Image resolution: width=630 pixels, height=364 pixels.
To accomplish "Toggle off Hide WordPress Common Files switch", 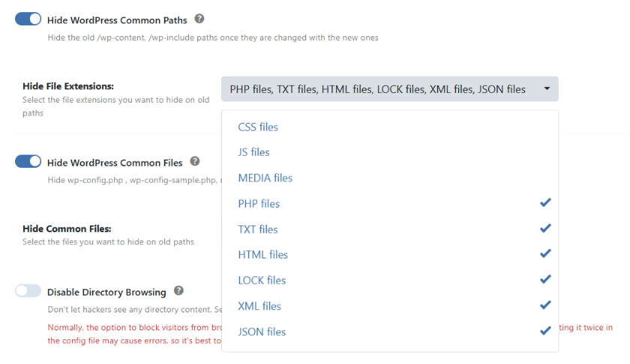I will tap(28, 162).
